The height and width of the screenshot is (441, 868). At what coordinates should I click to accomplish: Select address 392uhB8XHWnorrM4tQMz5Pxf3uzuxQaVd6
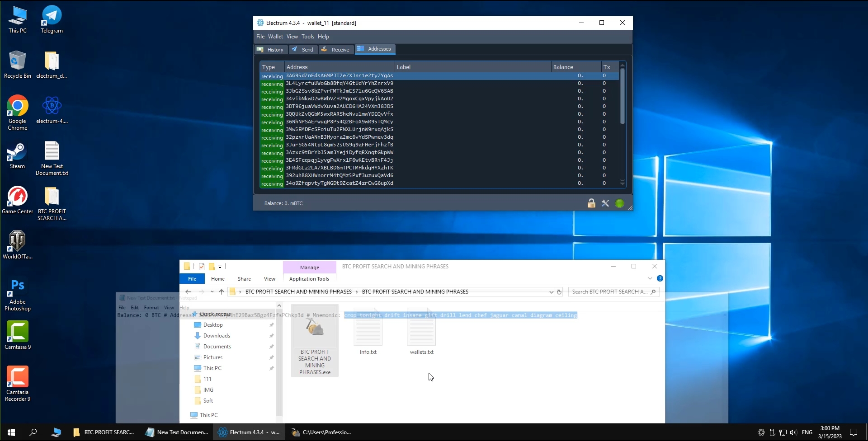tap(340, 175)
